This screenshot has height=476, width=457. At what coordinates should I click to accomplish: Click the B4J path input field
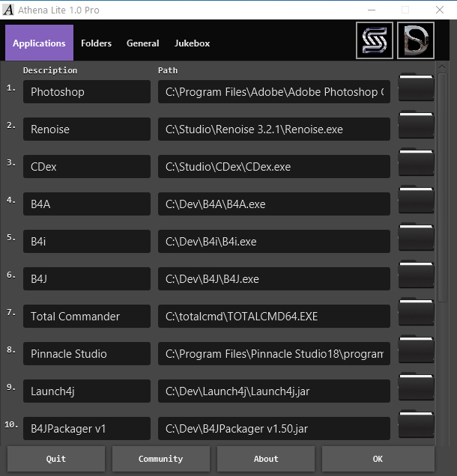click(273, 279)
